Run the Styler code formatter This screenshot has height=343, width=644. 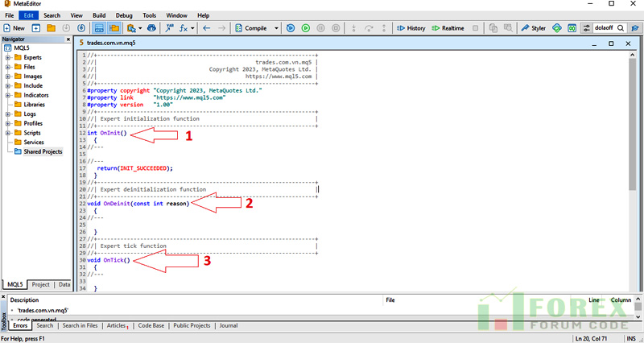533,28
